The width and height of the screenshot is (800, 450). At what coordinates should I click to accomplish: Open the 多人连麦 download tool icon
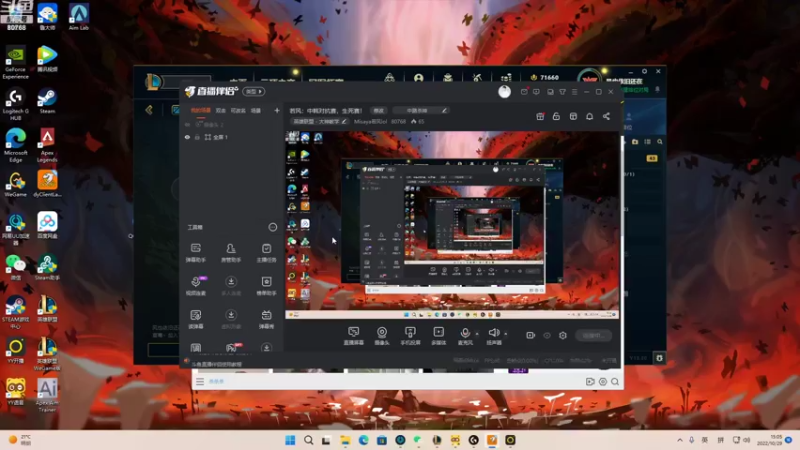(x=231, y=286)
